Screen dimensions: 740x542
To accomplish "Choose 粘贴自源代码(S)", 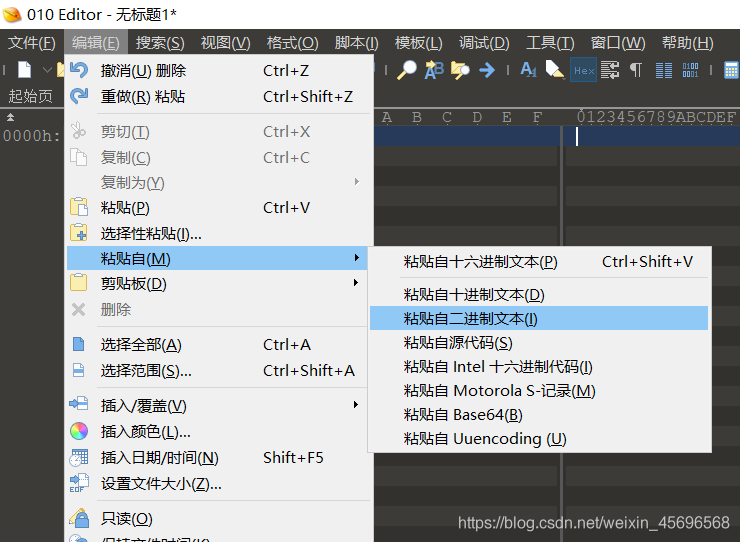I will [x=539, y=343].
